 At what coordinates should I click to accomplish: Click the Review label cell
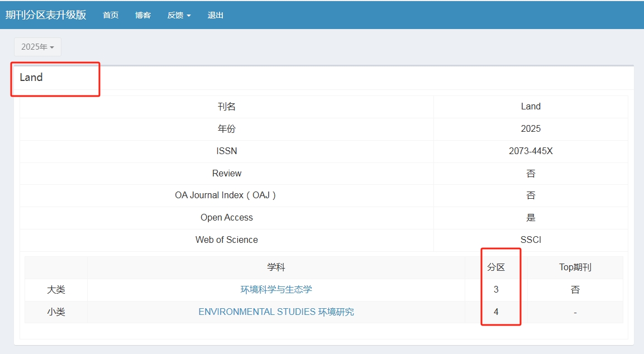point(227,173)
